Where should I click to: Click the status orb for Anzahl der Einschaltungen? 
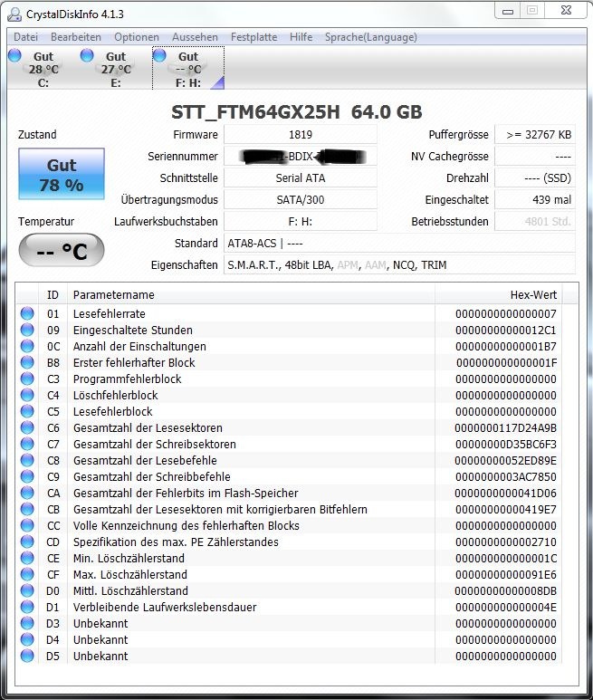[x=27, y=346]
